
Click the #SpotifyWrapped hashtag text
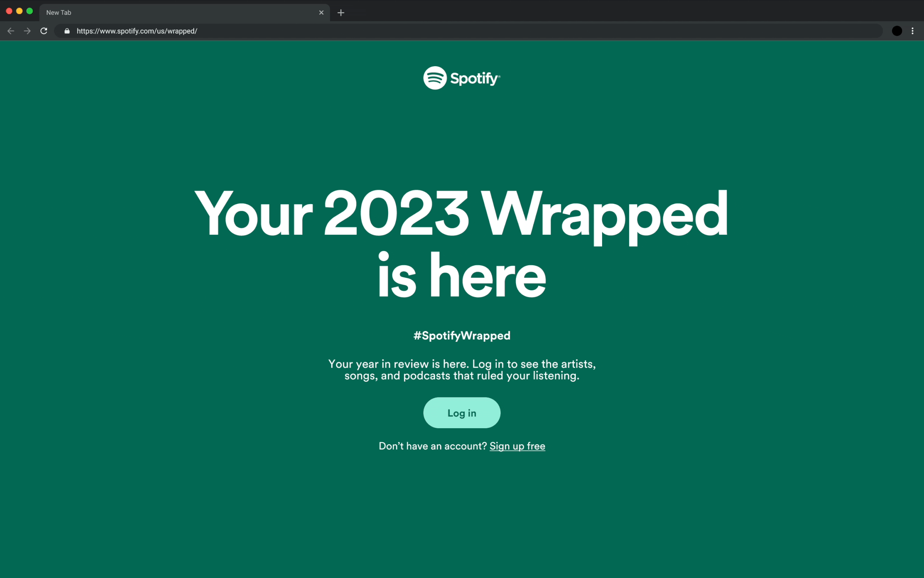click(461, 335)
